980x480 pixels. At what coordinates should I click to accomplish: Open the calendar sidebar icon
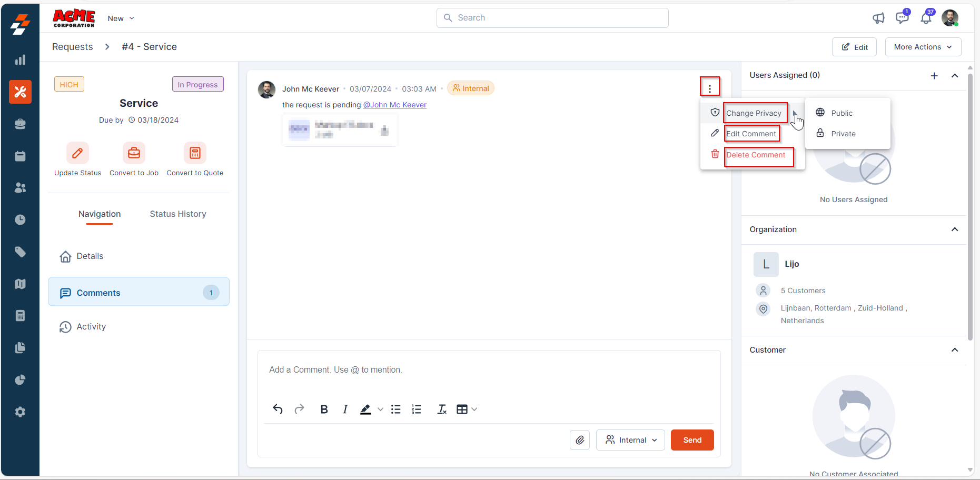[x=20, y=156]
